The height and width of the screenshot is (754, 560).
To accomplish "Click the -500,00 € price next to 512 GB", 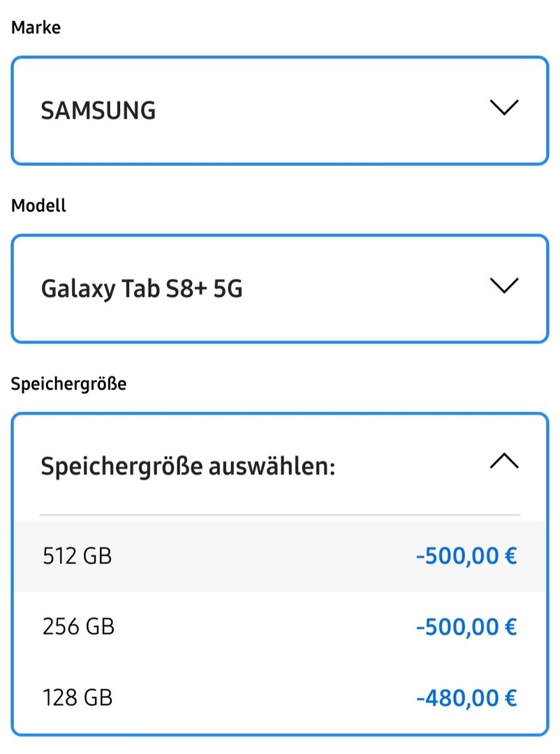I will tap(466, 556).
